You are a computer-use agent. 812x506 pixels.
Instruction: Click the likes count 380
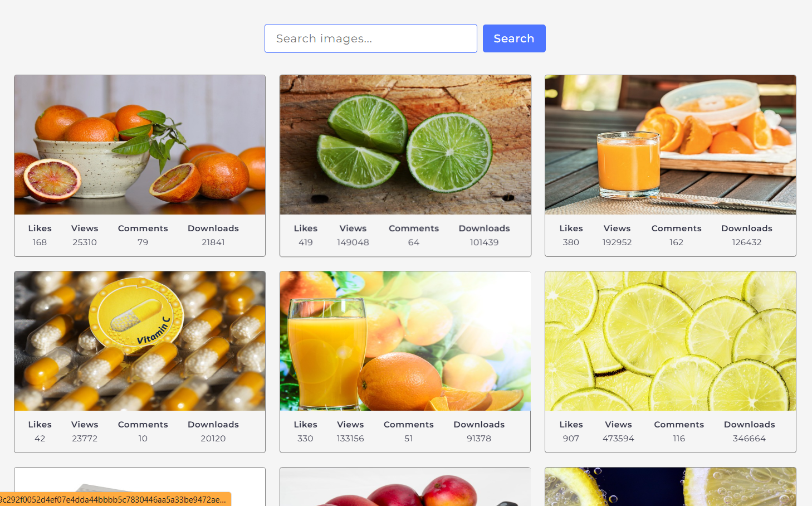[x=571, y=242]
